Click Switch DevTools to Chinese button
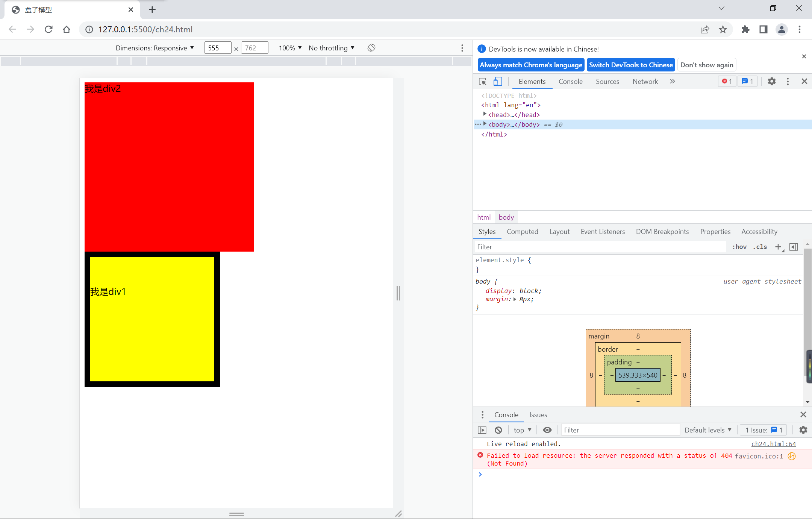Viewport: 812px width, 519px height. (631, 65)
